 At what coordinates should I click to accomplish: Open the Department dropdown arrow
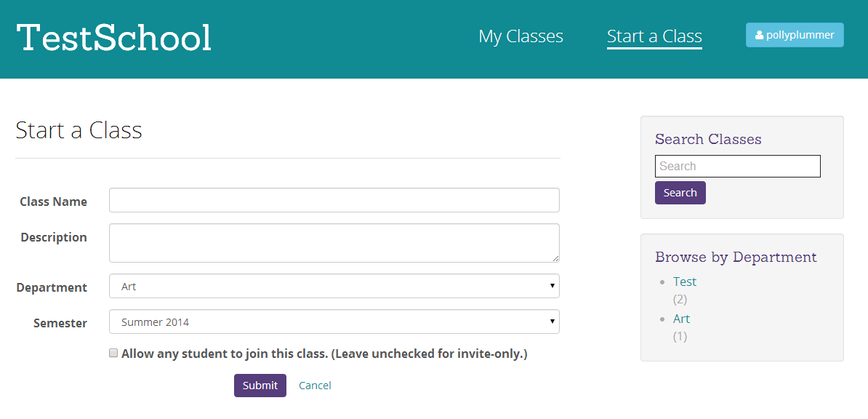tap(552, 286)
